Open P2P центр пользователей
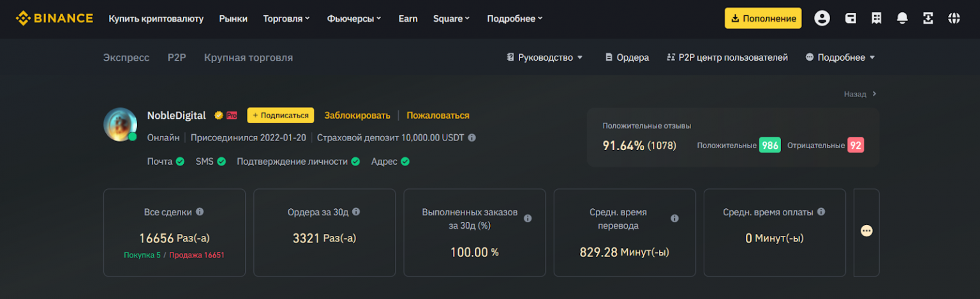The image size is (980, 299). coord(727,57)
